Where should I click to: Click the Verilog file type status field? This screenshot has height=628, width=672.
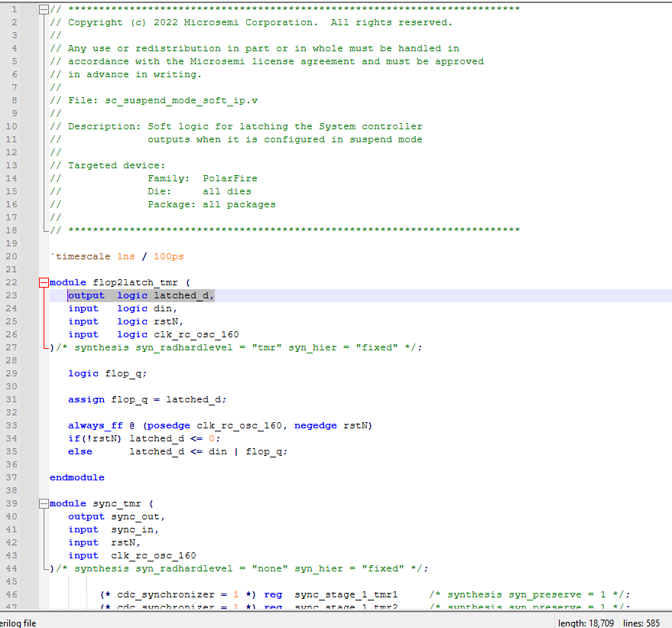coord(18,623)
